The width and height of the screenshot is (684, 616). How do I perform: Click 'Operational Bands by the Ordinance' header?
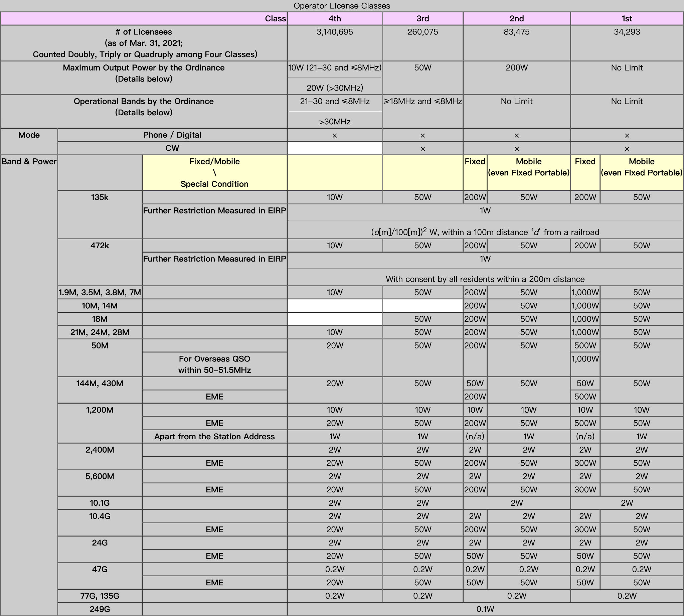click(144, 111)
